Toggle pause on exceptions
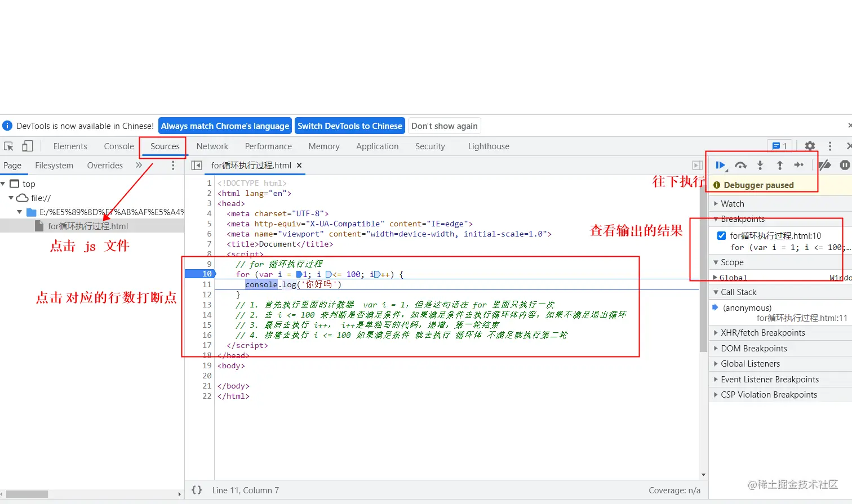The image size is (852, 504). tap(845, 165)
